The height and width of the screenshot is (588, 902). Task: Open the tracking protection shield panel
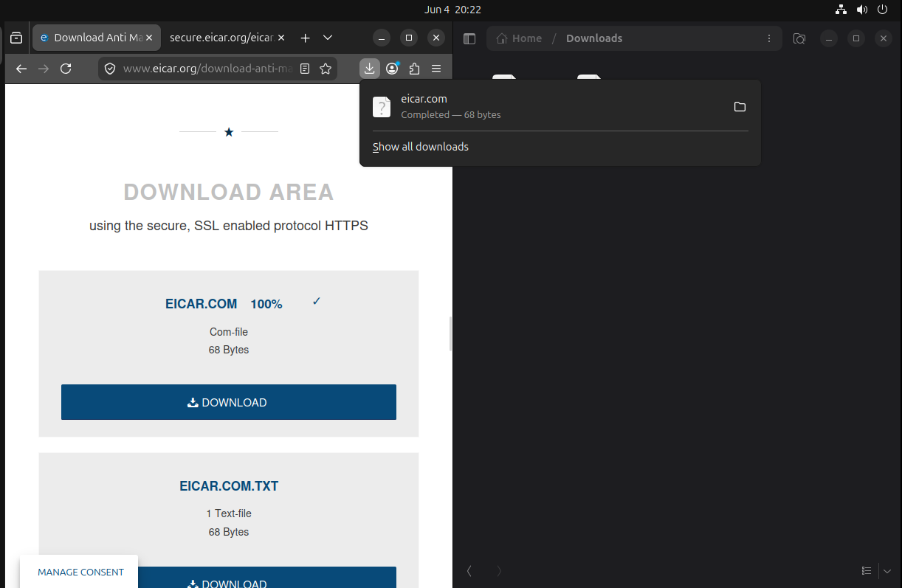pos(110,69)
